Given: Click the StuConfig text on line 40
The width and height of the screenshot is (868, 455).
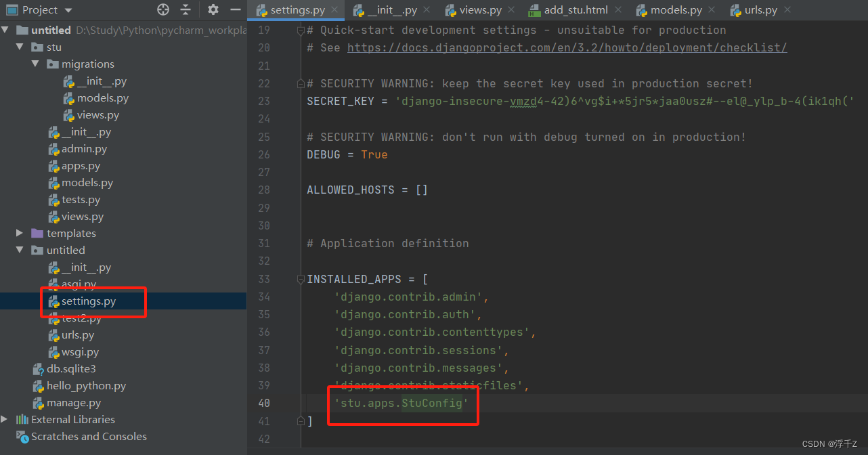Looking at the screenshot, I should (432, 403).
